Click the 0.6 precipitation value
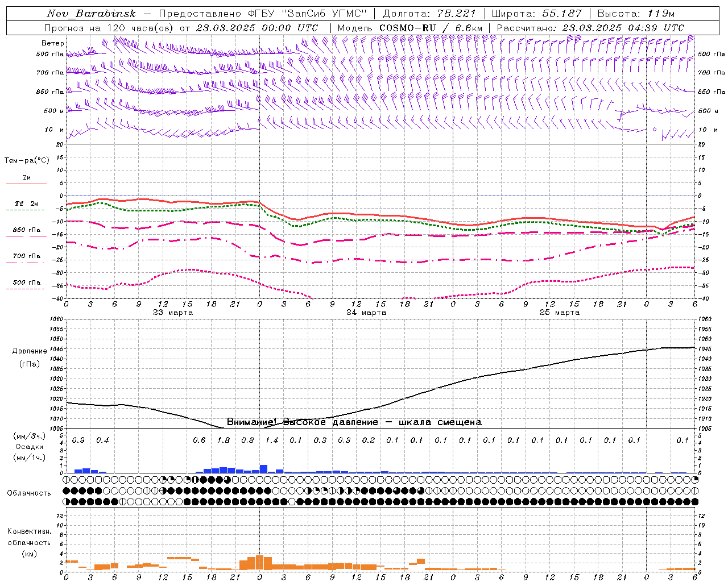Image resolution: width=728 pixels, height=582 pixels. 199,440
